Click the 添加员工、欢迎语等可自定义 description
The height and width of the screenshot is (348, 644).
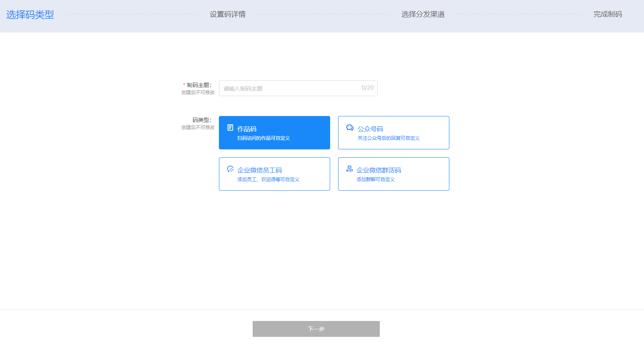(x=269, y=180)
